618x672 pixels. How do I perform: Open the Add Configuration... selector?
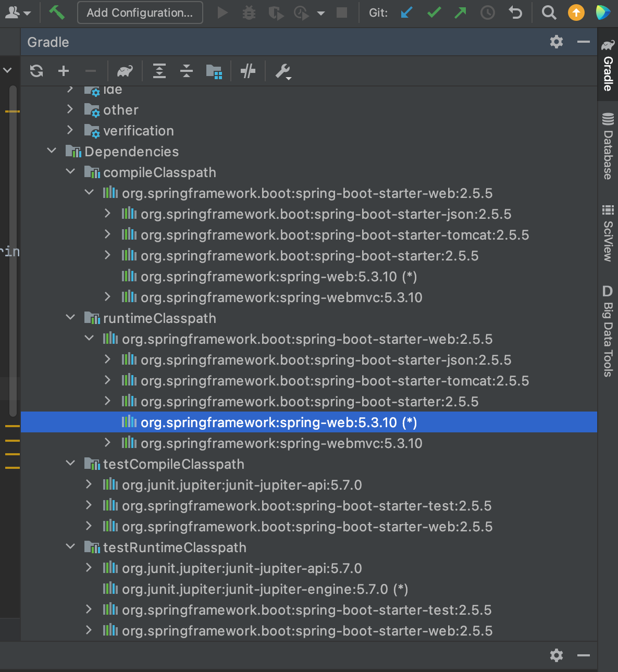tap(140, 13)
